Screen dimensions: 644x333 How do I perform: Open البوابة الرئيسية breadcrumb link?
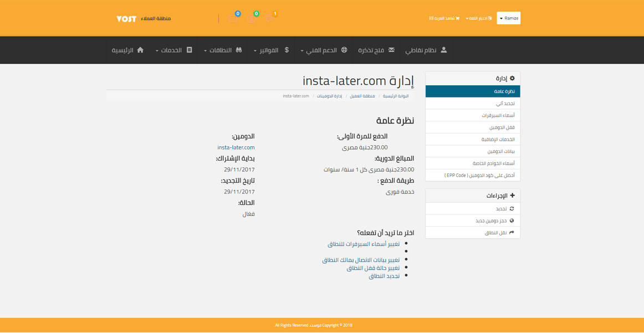click(x=396, y=96)
